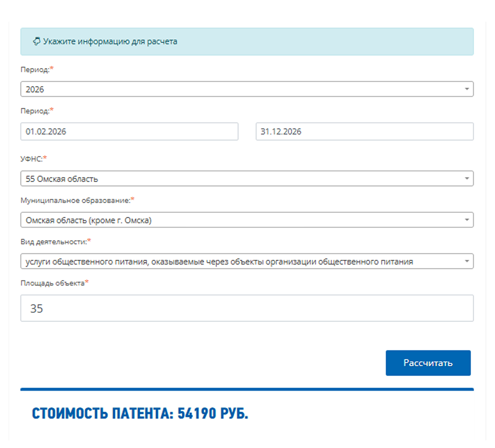Screen dimensions: 495x448
Task: Click the end date field 31.12.2026
Action: [x=364, y=132]
